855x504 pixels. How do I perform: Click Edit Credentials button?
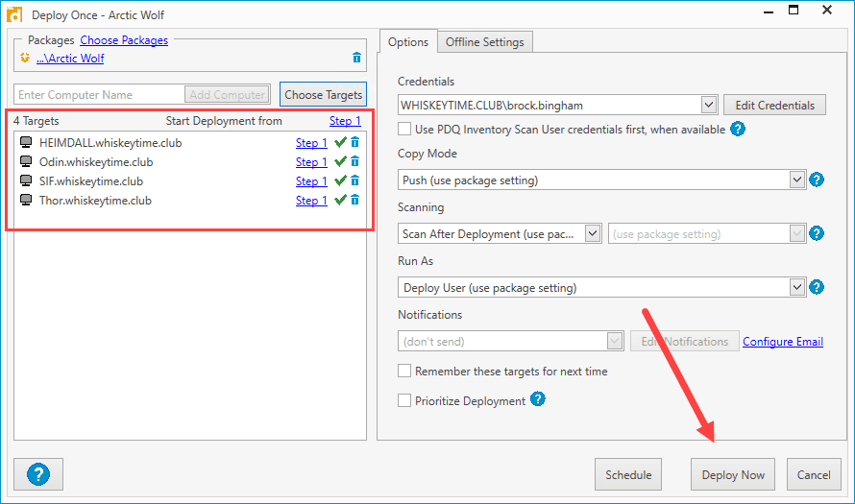775,106
